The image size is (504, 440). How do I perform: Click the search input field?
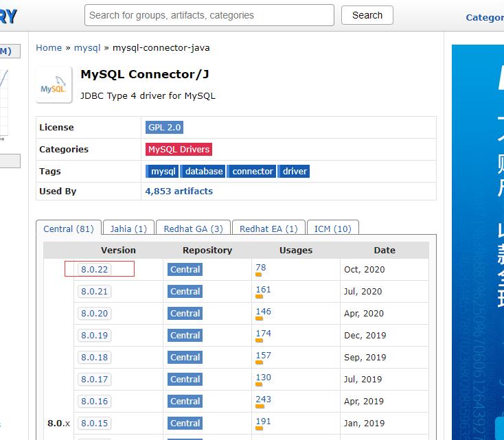coord(209,15)
